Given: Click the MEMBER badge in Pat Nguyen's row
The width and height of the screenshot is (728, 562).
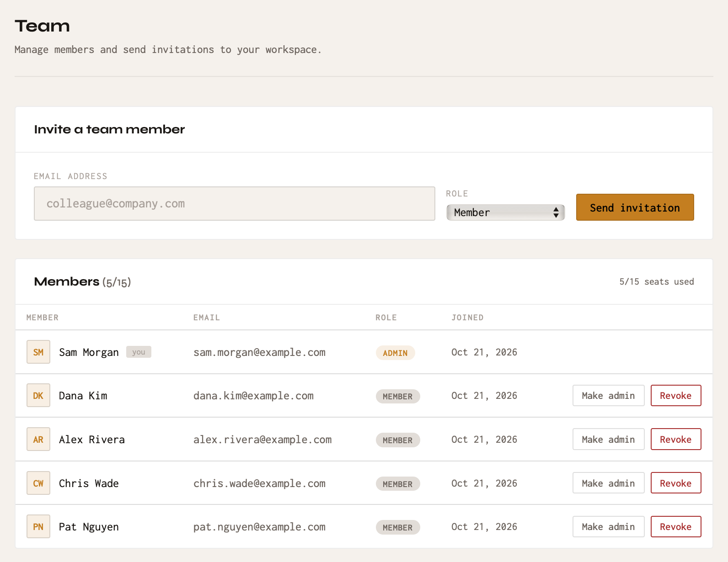Looking at the screenshot, I should 398,527.
